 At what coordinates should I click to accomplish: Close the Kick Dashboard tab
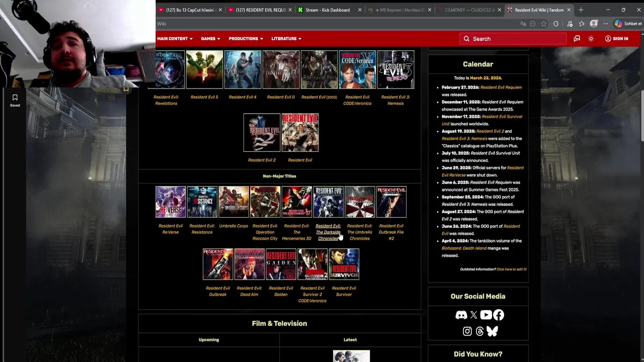point(360,10)
